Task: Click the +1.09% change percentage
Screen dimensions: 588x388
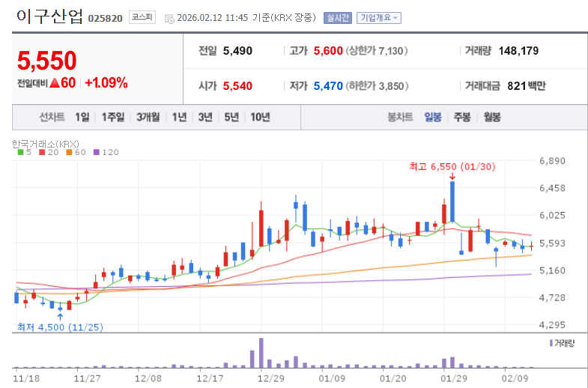Action: (x=106, y=83)
